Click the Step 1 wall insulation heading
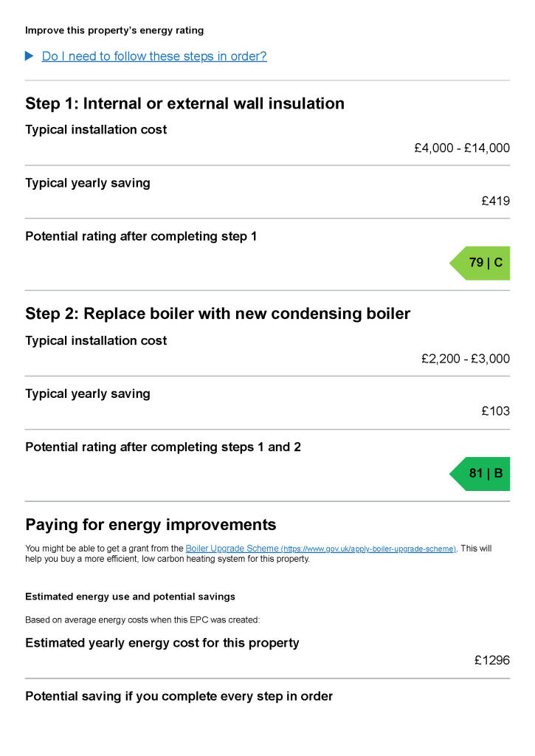Viewport: 535px width, 756px height. pos(184,103)
